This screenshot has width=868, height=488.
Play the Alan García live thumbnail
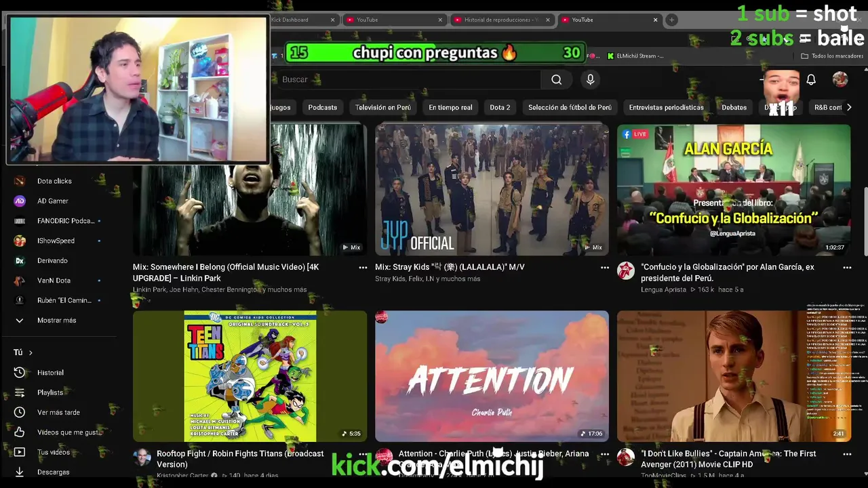tap(734, 190)
